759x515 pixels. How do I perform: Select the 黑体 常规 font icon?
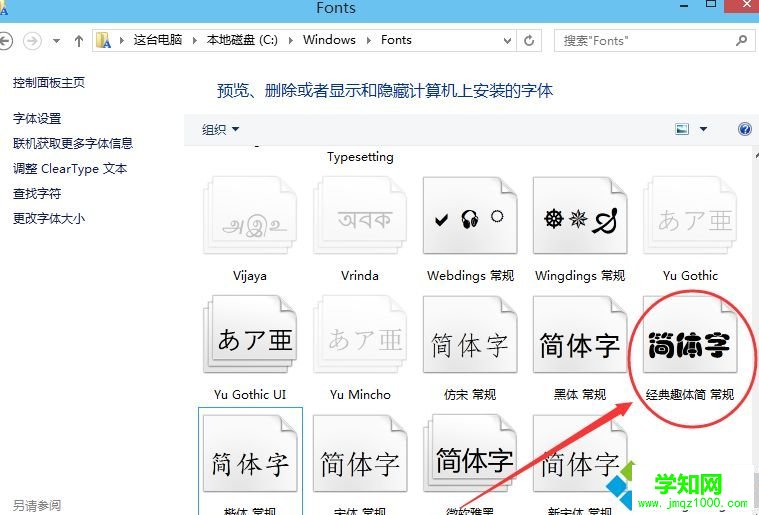579,334
